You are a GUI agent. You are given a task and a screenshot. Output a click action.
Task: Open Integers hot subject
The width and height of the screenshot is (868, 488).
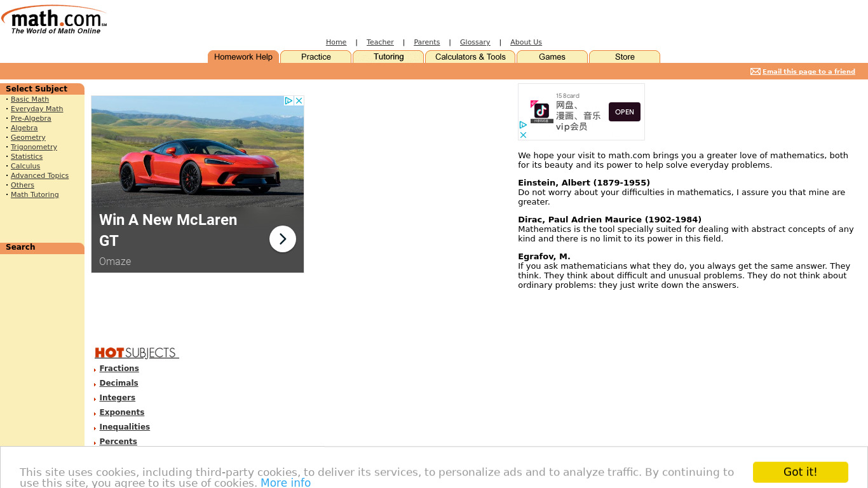118,398
